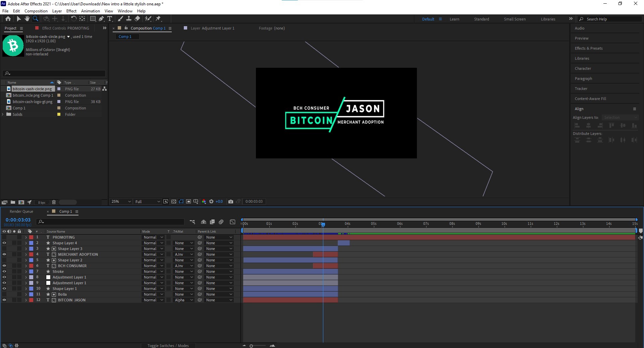The width and height of the screenshot is (644, 348).
Task: Toggle visibility of MERCHANT ADOPTION layer
Action: pos(4,254)
